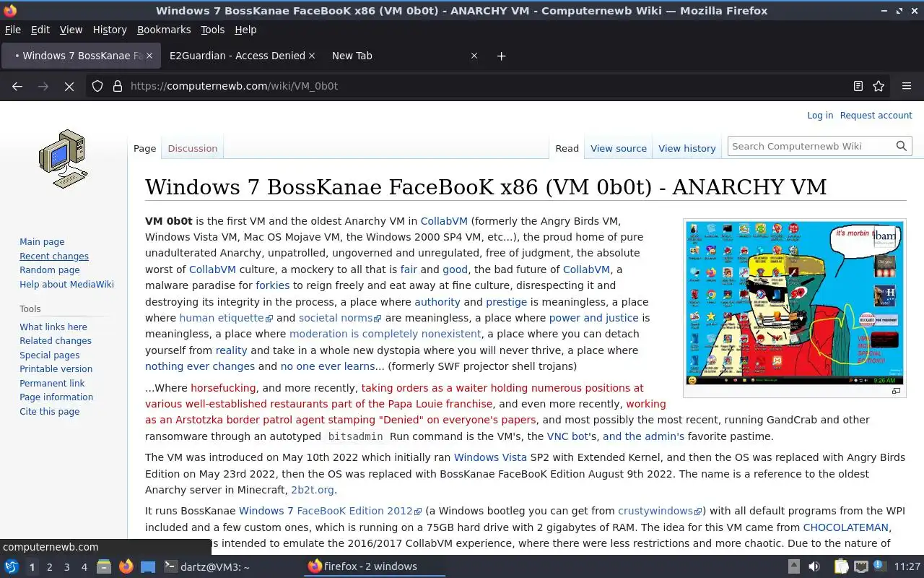This screenshot has width=924, height=578.
Task: Open the Random page sidebar link
Action: pos(50,270)
